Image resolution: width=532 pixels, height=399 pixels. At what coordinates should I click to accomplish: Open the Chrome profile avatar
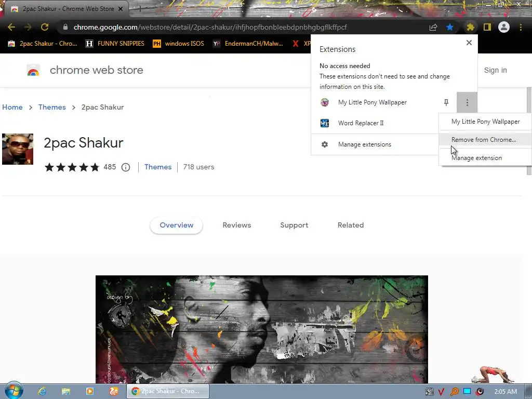point(504,27)
